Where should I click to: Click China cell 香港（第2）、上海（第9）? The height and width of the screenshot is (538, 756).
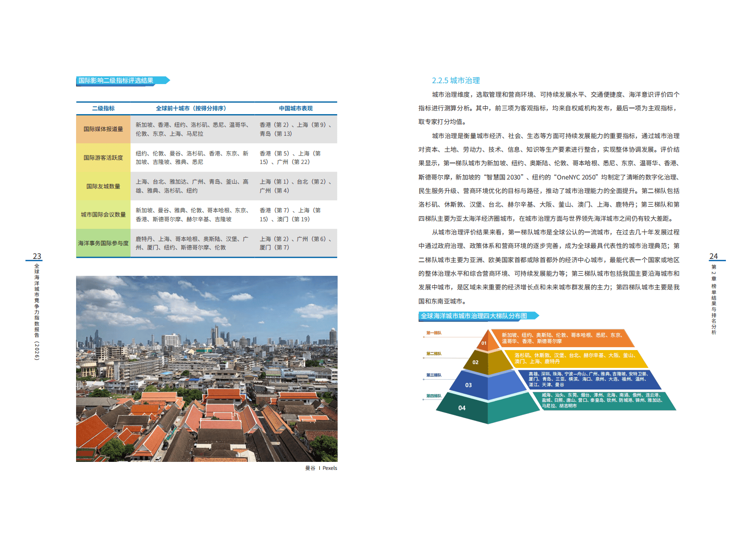tap(296, 129)
